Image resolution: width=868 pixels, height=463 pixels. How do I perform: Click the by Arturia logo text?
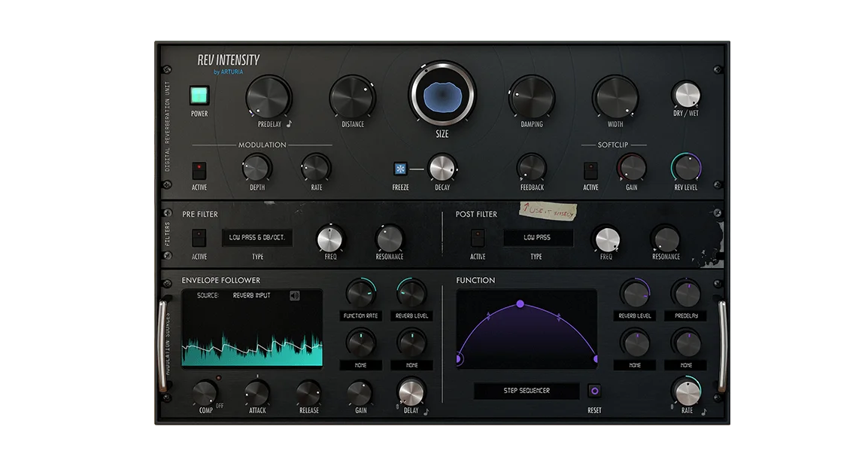point(230,72)
